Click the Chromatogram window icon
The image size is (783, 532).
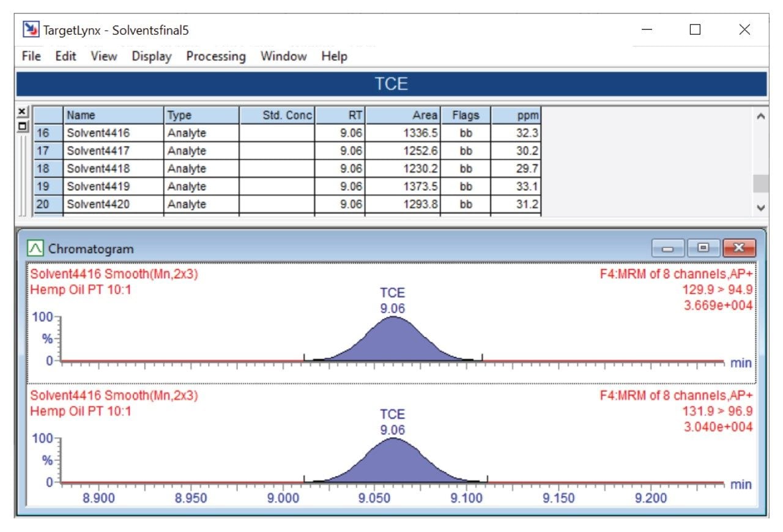36,249
